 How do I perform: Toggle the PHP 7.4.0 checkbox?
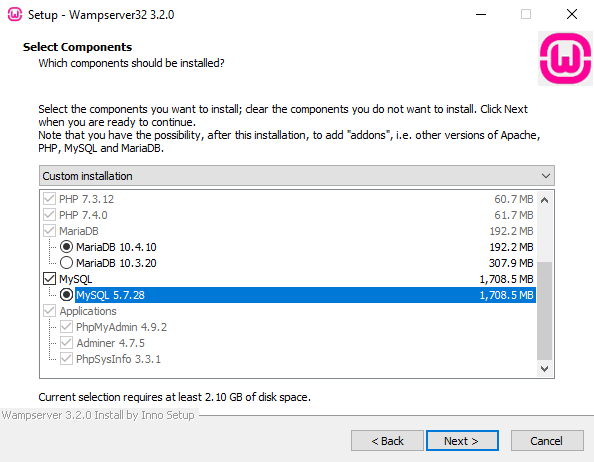click(50, 215)
